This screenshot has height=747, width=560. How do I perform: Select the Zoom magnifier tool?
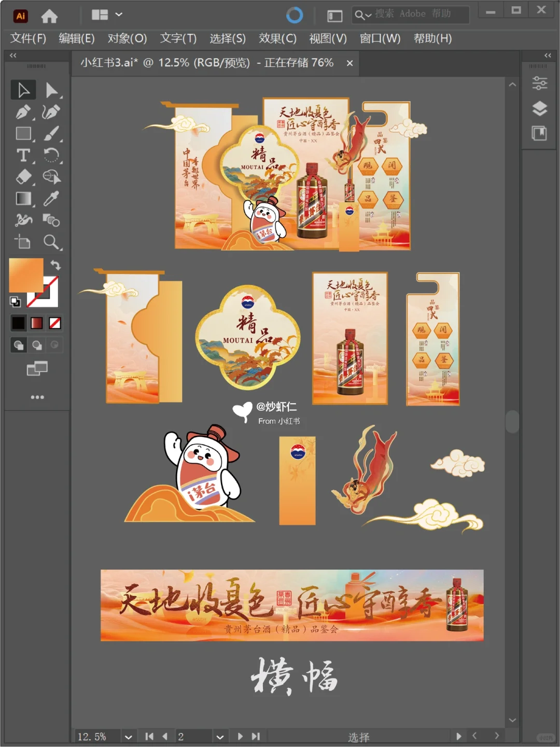51,242
